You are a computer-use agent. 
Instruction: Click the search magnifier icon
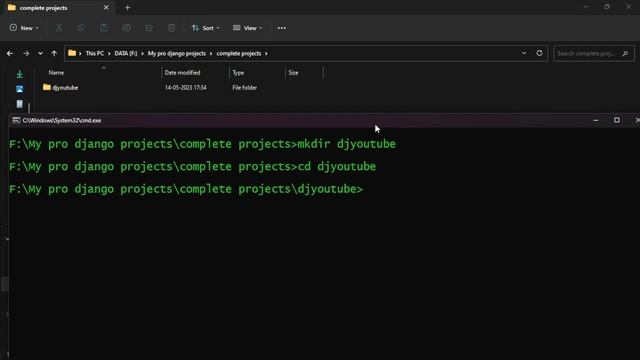(625, 53)
